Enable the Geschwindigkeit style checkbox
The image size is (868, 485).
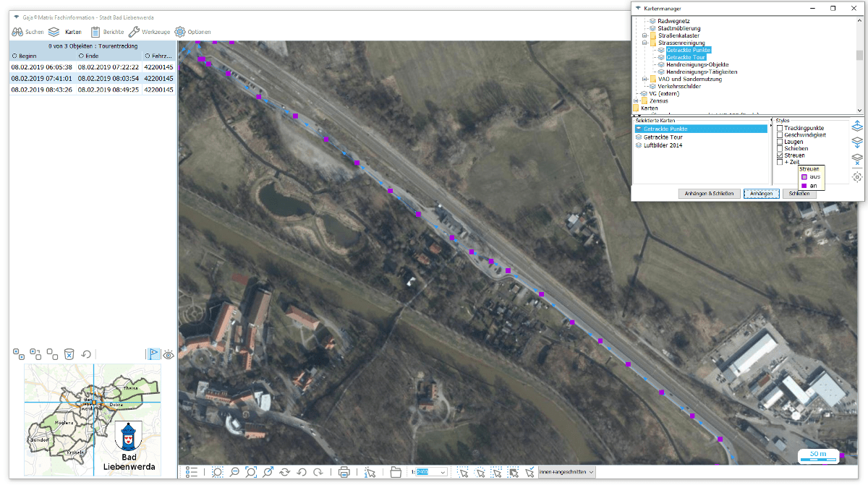pos(780,135)
